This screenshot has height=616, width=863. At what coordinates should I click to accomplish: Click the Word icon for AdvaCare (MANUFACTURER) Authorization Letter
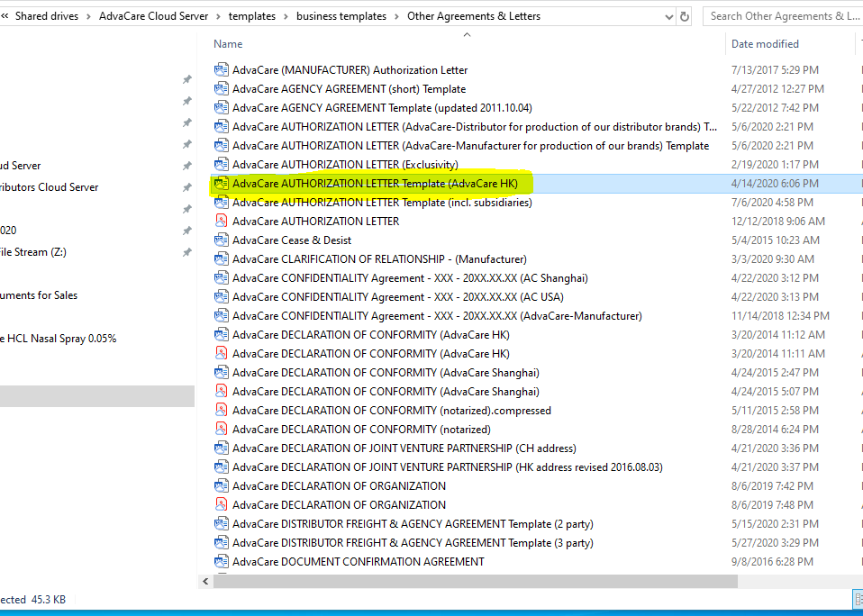221,70
